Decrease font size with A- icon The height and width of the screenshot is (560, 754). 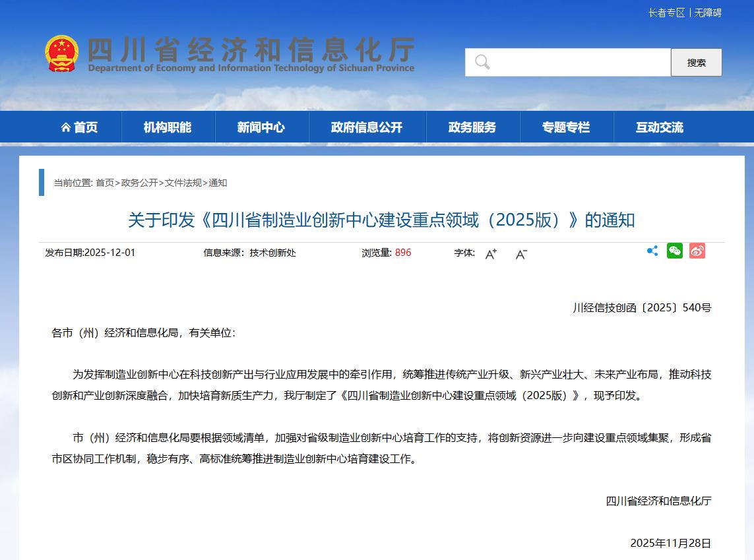click(x=521, y=253)
